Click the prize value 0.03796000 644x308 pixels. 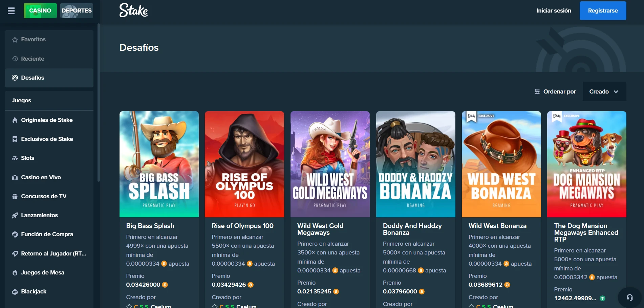point(400,291)
